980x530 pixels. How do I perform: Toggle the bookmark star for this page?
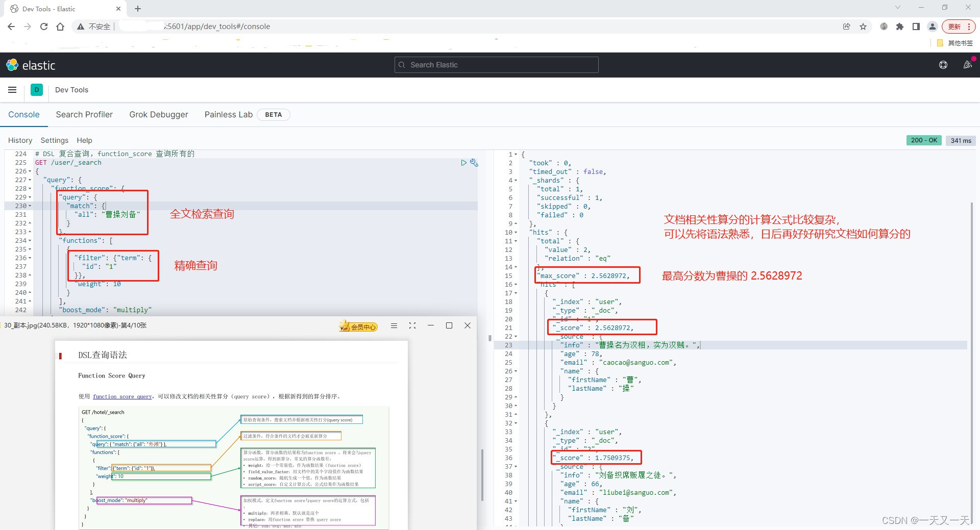pos(863,27)
